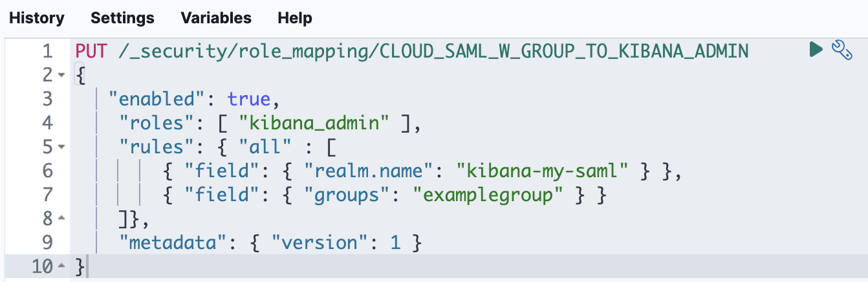868x282 pixels.
Task: Click the version number value 1
Action: coord(395,243)
